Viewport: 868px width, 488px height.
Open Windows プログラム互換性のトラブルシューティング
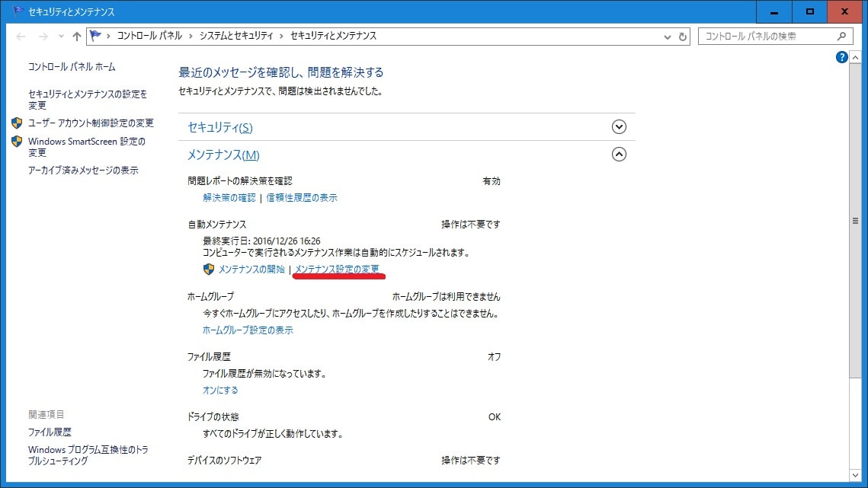click(x=88, y=455)
